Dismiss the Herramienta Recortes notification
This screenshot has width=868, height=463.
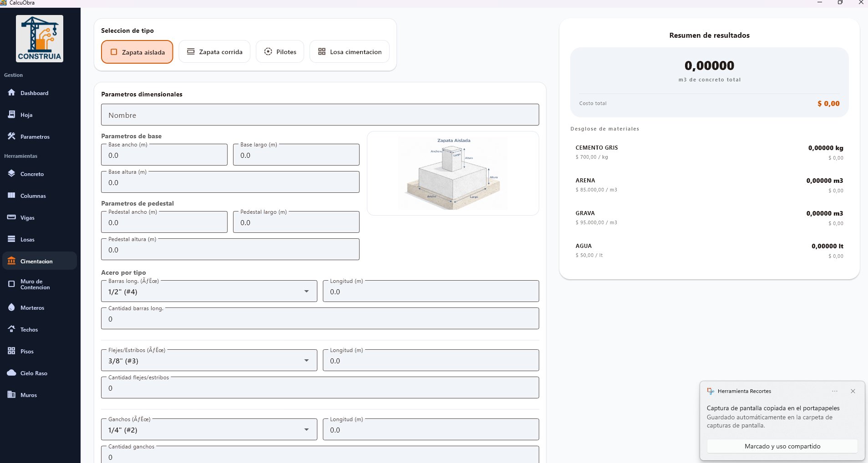[853, 391]
